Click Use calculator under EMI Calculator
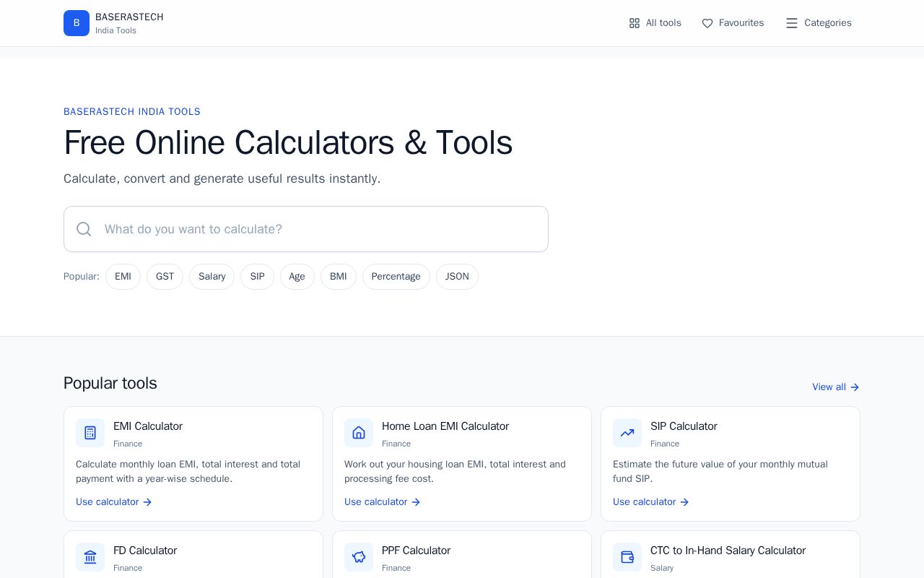This screenshot has width=924, height=578. point(114,502)
